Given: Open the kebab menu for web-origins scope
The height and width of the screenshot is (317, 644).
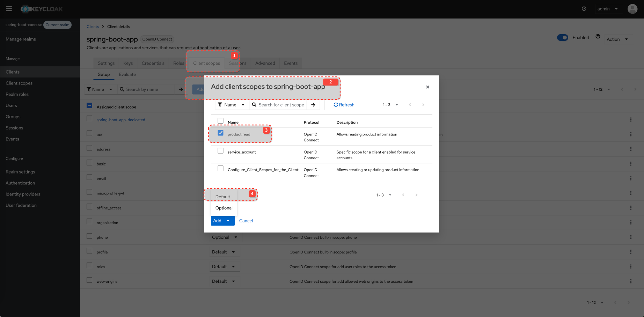Looking at the screenshot, I should pyautogui.click(x=631, y=281).
